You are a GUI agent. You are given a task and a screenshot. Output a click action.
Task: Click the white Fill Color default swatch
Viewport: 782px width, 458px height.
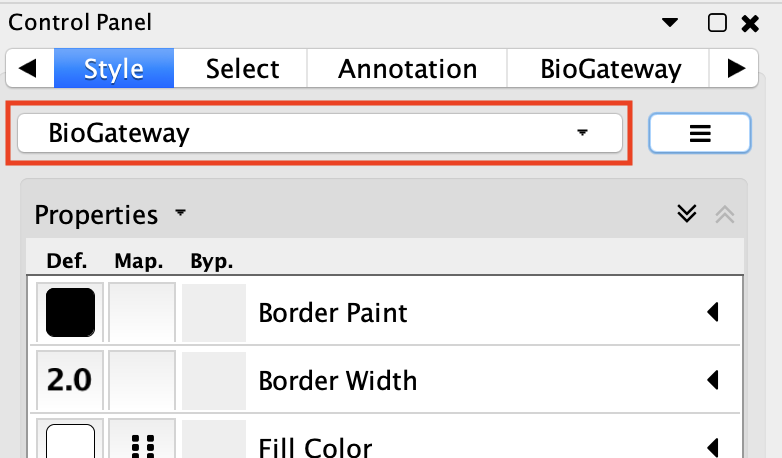70,442
